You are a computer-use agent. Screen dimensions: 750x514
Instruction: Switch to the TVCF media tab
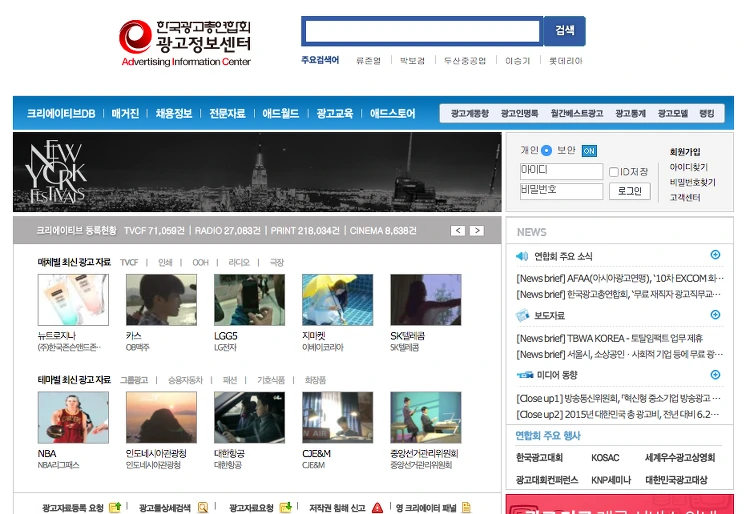(x=129, y=262)
